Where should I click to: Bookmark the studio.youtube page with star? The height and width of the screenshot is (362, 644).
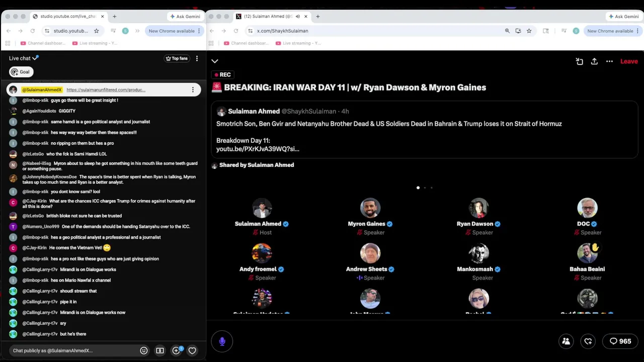coord(96,31)
